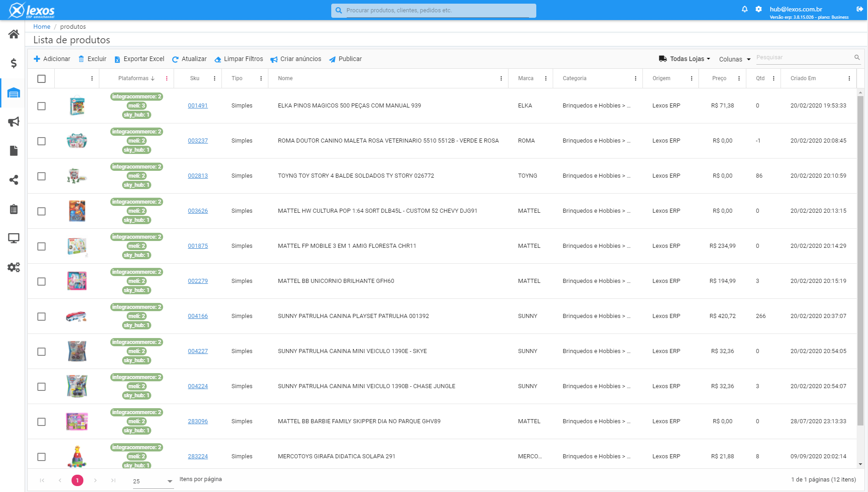Open the Nome column menu dots
Viewport: 868px width, 492px height.
(501, 78)
